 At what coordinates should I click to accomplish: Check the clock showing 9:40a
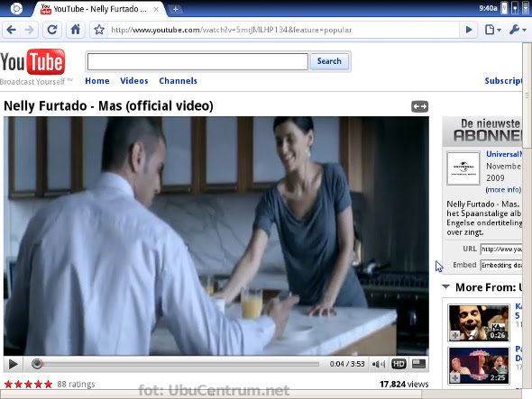[488, 8]
